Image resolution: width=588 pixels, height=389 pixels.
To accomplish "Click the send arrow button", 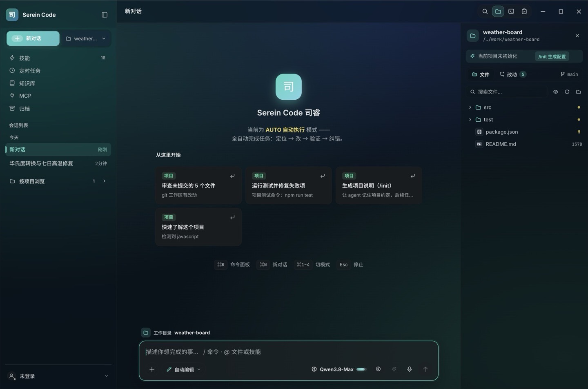I will pos(425,369).
